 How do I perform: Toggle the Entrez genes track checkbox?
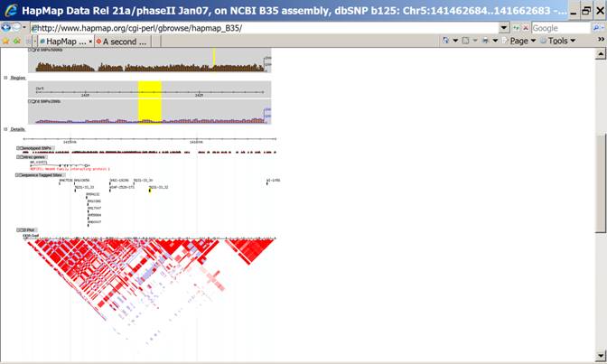[x=19, y=157]
